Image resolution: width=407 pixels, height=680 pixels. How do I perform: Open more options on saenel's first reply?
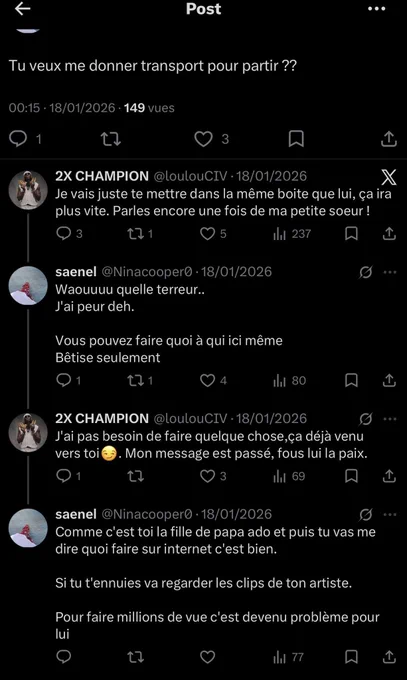tap(390, 272)
